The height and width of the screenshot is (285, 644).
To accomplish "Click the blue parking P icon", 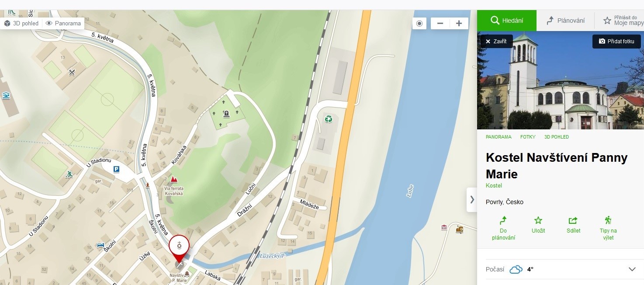I will [116, 169].
